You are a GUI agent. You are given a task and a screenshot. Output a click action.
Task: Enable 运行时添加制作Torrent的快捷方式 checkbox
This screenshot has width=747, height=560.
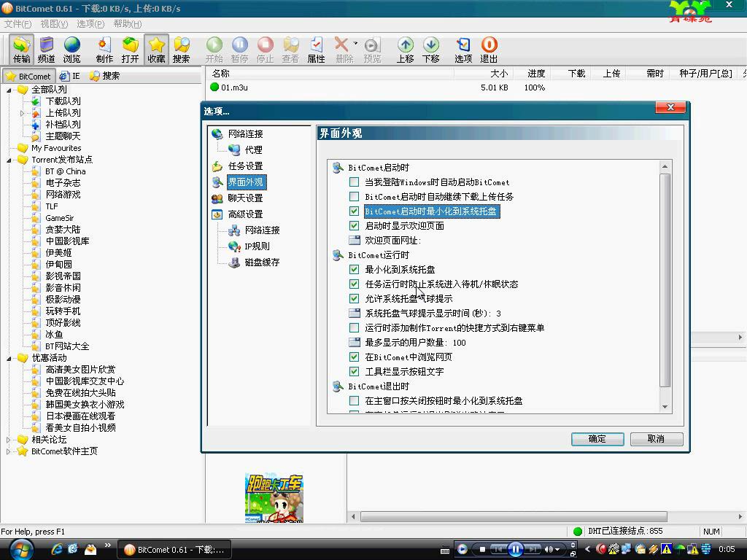click(x=354, y=327)
